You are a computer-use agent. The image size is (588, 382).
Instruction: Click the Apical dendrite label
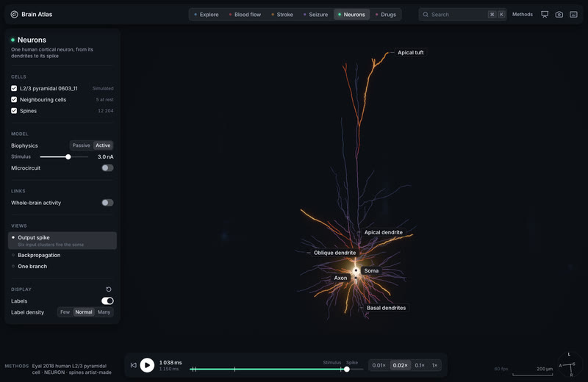(383, 232)
